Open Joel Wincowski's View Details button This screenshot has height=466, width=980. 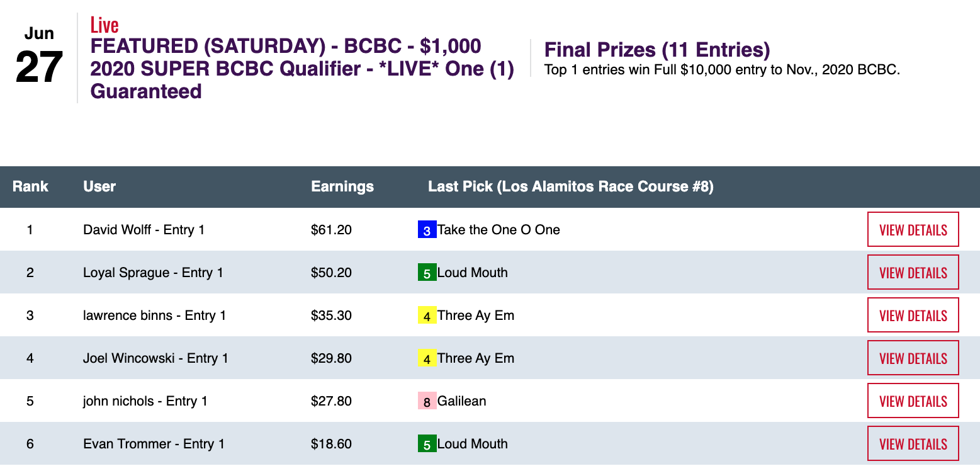(x=913, y=358)
